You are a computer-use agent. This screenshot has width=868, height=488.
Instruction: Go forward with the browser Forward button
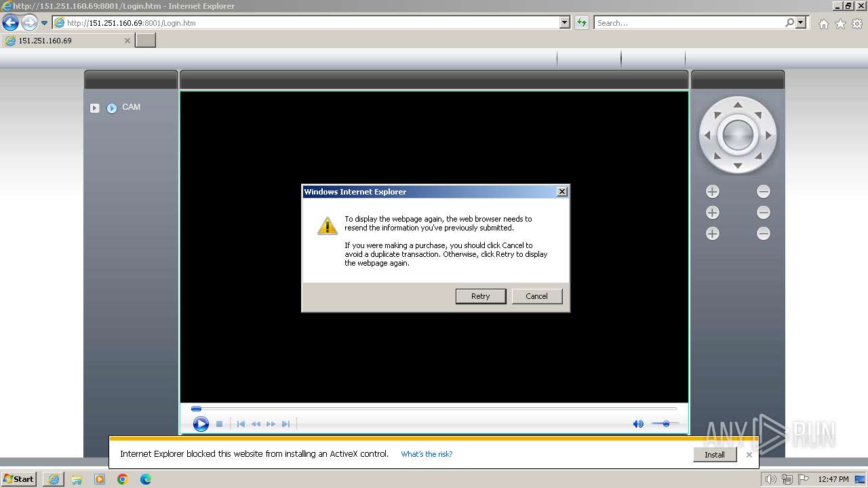pos(29,22)
